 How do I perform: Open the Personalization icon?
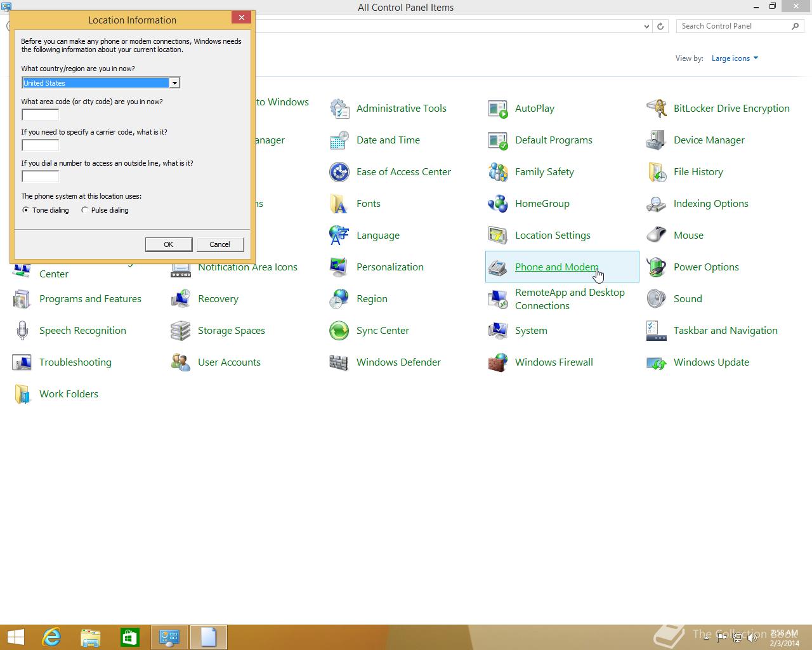point(339,267)
